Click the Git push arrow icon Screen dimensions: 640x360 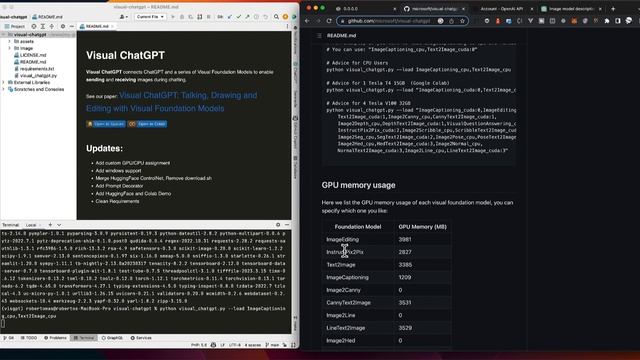tap(247, 17)
